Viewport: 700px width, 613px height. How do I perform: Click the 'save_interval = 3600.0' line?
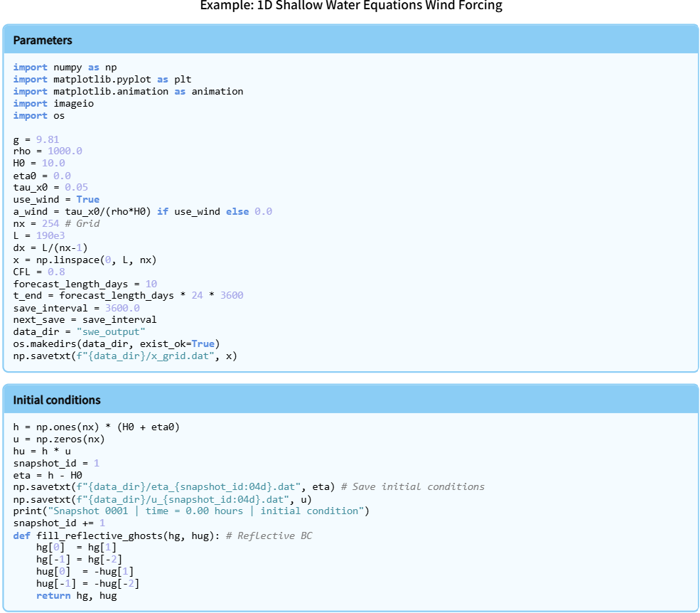[76, 308]
